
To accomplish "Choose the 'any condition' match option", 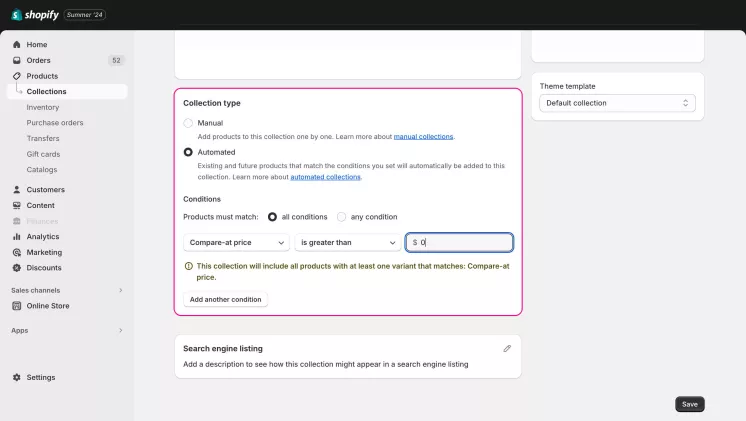I will point(342,217).
